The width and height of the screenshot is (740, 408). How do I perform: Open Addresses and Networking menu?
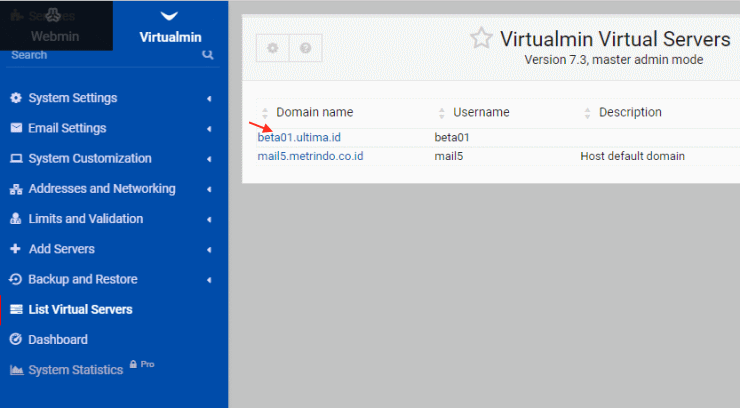102,189
